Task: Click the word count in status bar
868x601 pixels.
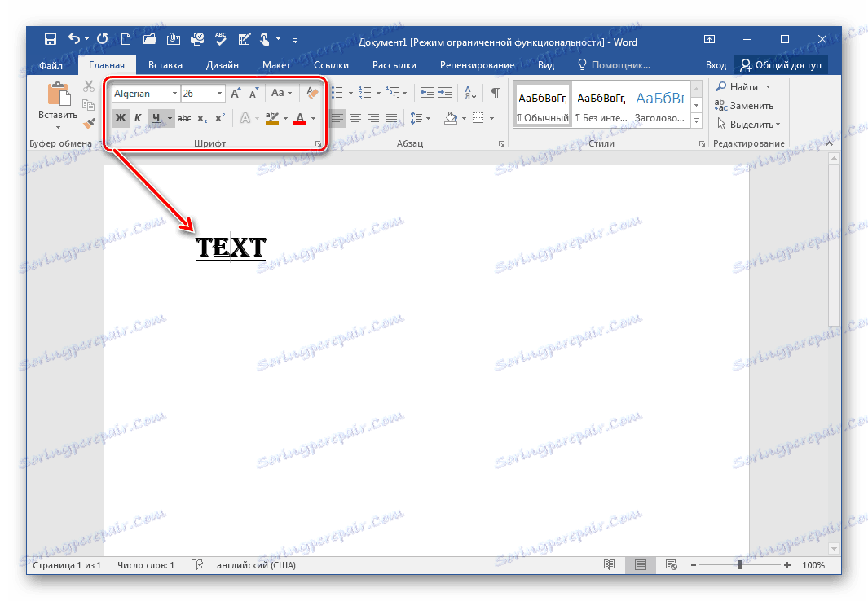Action: coord(146,565)
